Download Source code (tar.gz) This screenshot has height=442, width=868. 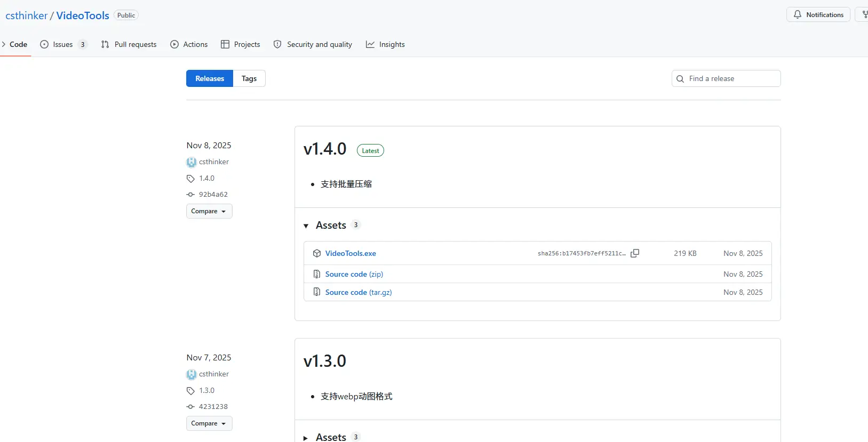[359, 292]
